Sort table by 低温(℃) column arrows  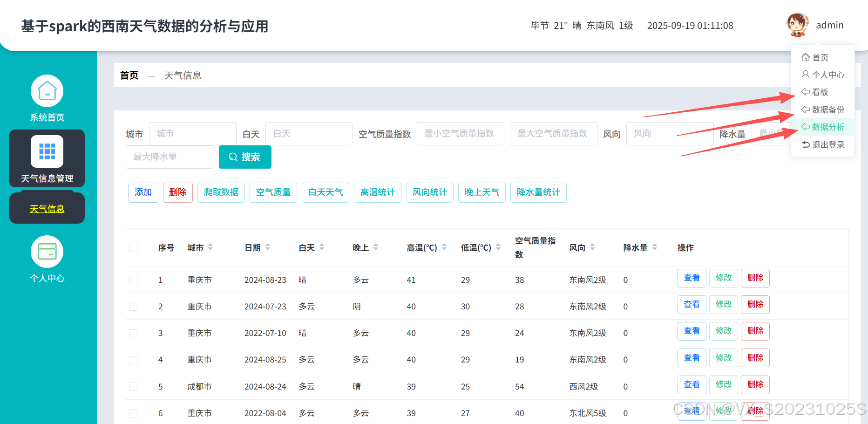pos(498,247)
